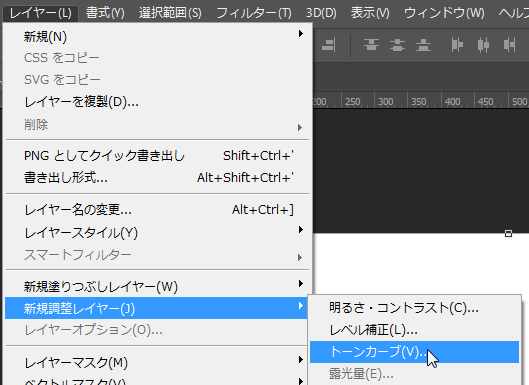529x385 pixels.
Task: Open the 選択範囲(S) menu
Action: [170, 13]
